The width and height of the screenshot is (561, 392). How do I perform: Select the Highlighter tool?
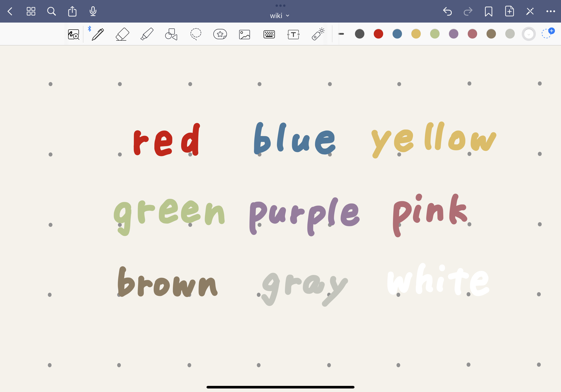(147, 34)
